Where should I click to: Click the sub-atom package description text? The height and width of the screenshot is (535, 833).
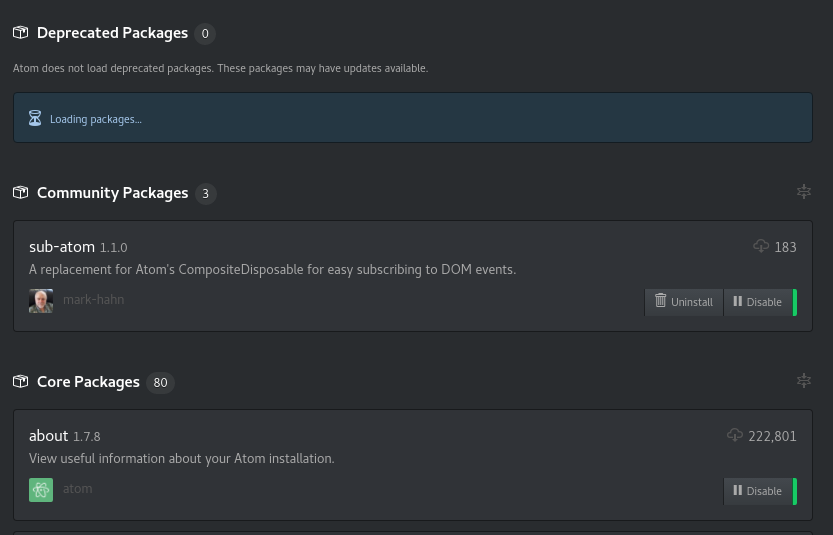(x=273, y=270)
